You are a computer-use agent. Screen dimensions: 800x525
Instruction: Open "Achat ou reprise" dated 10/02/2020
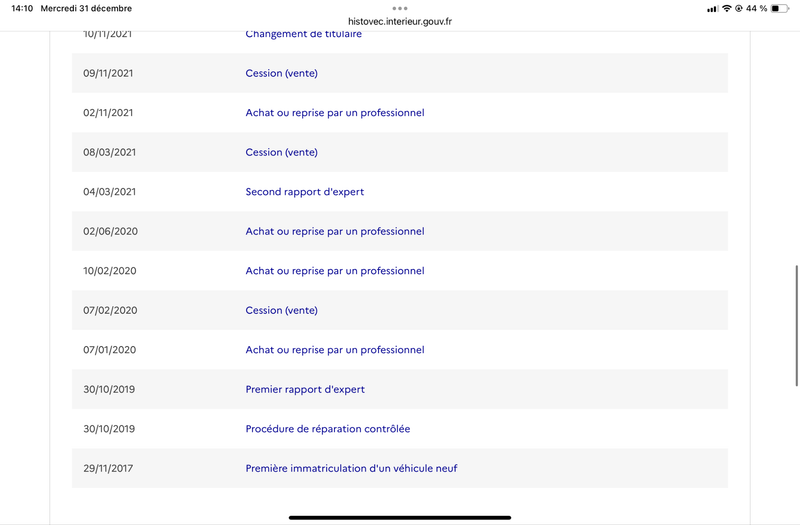click(x=335, y=271)
